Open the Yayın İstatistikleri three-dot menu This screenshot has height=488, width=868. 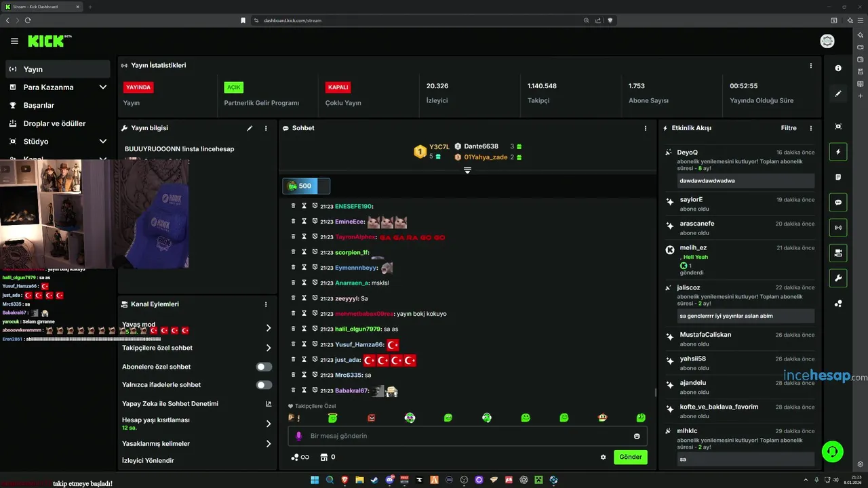click(x=810, y=66)
